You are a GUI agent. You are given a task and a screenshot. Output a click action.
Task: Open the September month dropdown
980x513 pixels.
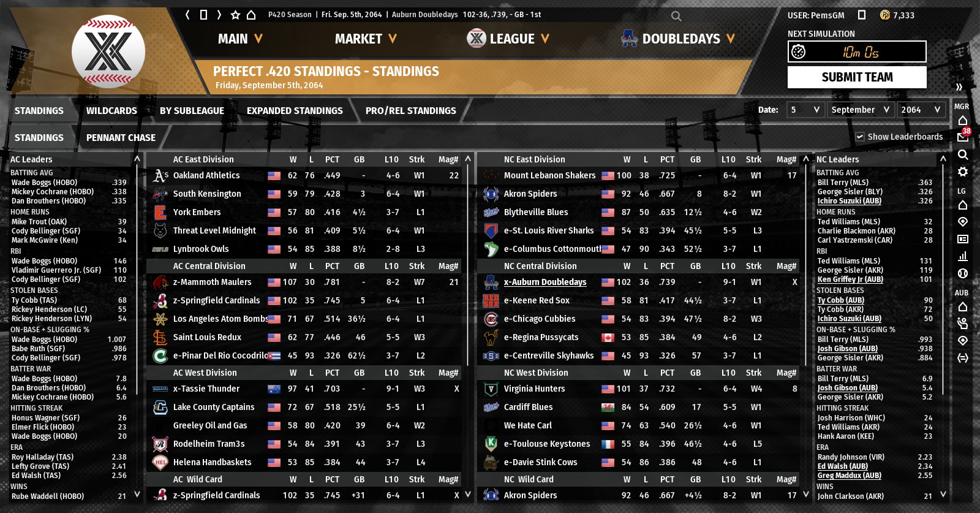pyautogui.click(x=860, y=110)
